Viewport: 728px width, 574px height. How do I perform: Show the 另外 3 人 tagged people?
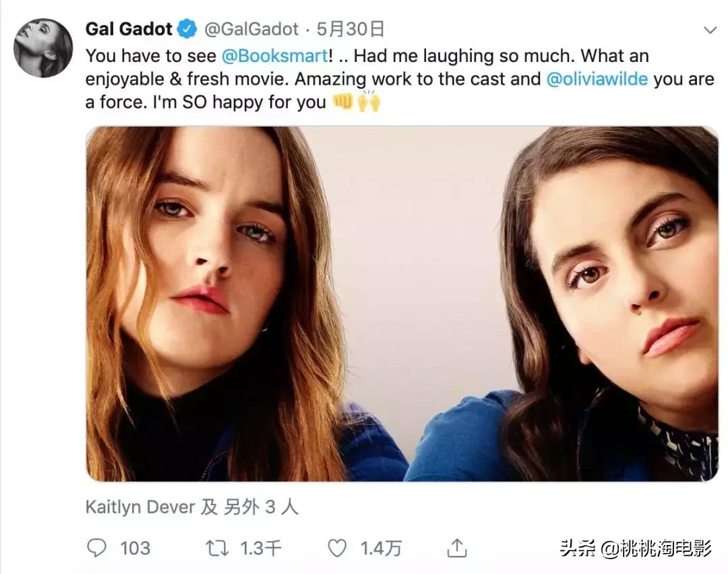tap(261, 507)
